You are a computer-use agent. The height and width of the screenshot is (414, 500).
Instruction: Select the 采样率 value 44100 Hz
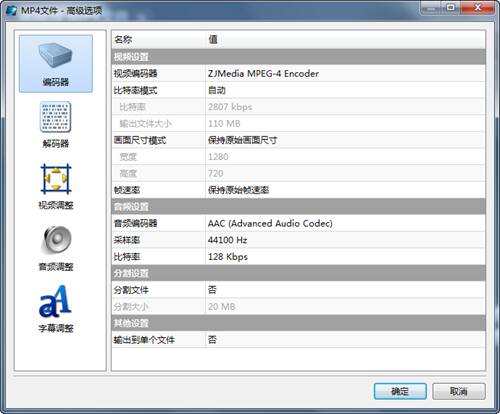pos(345,240)
